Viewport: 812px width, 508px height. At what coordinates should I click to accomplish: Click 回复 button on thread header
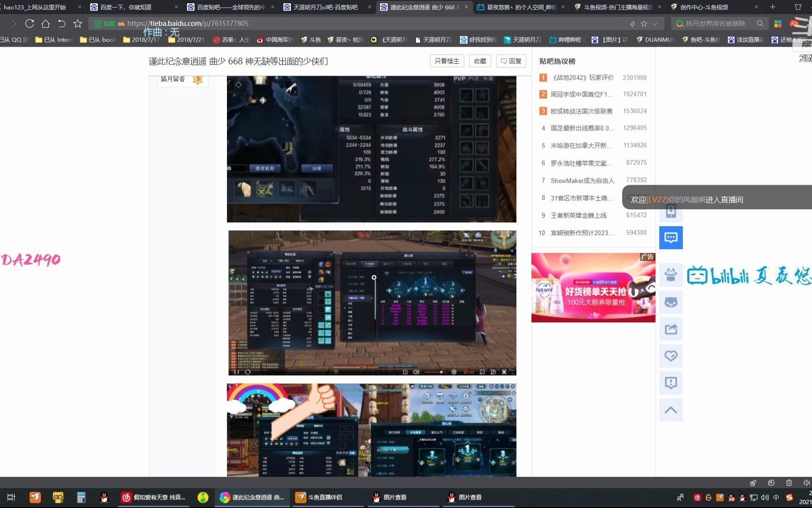tap(511, 61)
